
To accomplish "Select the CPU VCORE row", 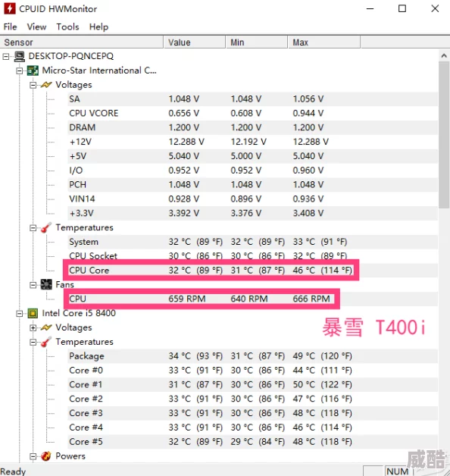I will point(252,113).
